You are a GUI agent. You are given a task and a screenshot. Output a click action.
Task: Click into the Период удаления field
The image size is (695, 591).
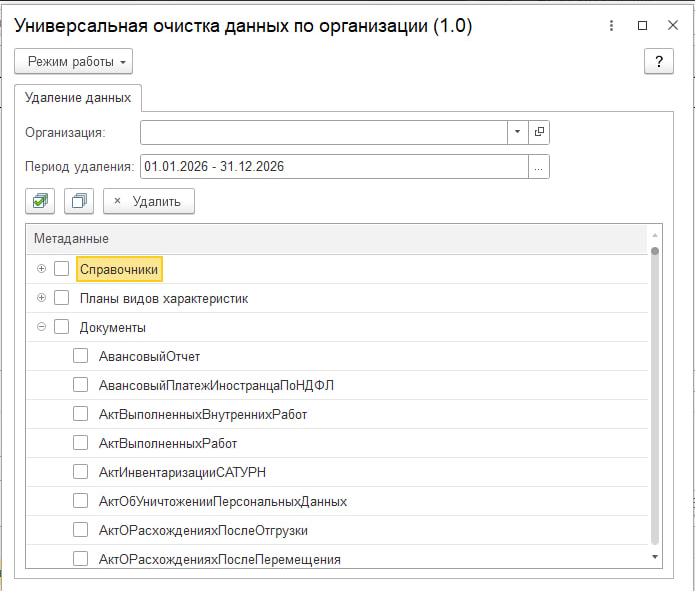(334, 167)
